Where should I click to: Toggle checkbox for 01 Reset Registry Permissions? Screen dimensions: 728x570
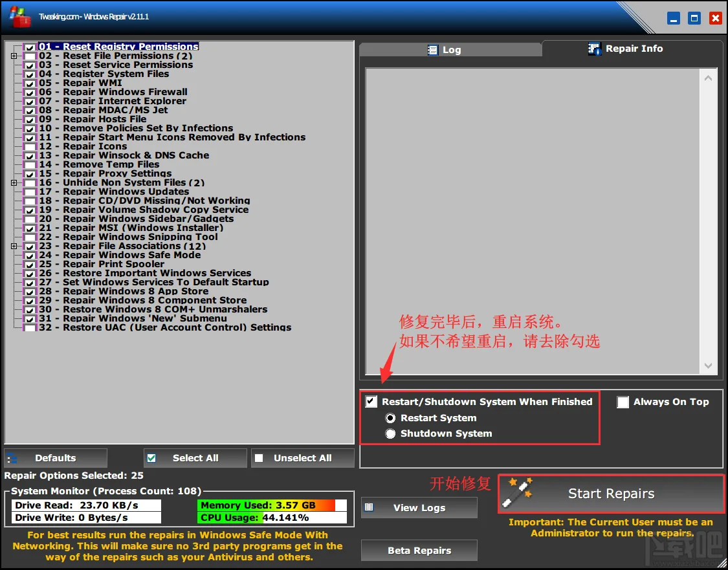coord(30,47)
